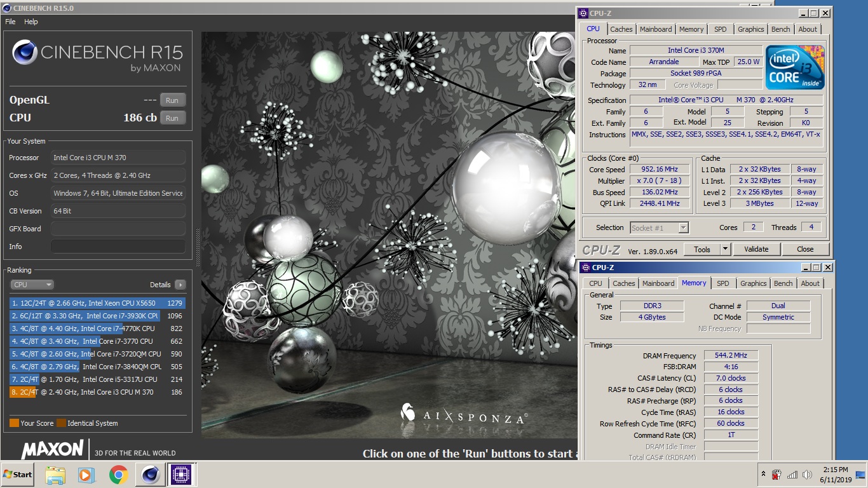
Task: Open Windows Explorer from taskbar
Action: click(55, 475)
